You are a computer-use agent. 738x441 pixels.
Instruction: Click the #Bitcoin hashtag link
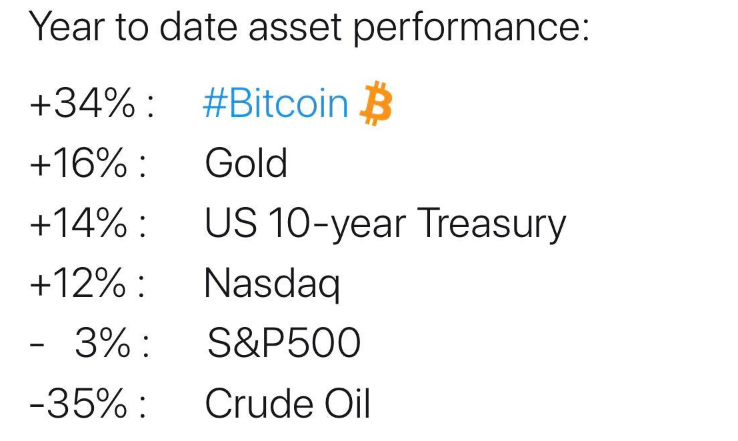pos(276,103)
